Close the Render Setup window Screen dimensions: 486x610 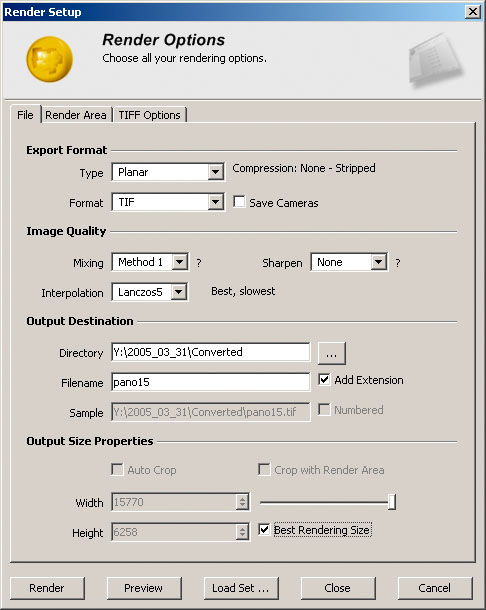[473, 12]
